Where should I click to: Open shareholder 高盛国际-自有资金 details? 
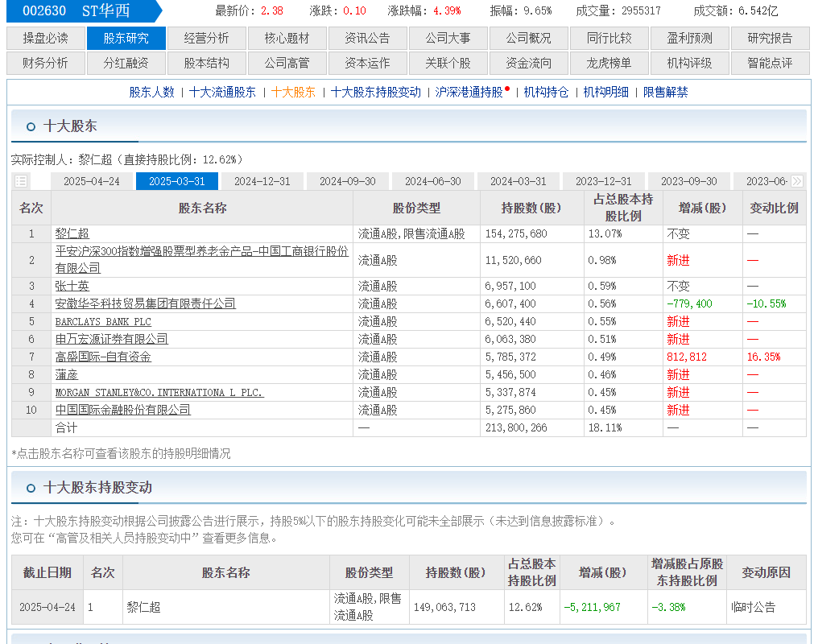[103, 357]
